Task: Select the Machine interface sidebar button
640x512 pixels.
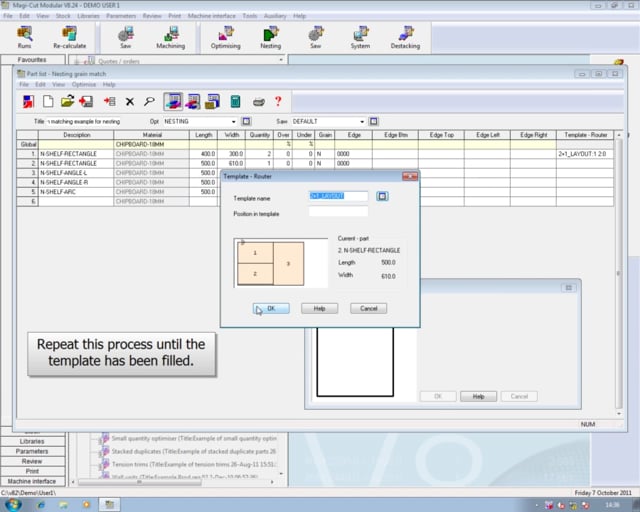Action: (32, 481)
